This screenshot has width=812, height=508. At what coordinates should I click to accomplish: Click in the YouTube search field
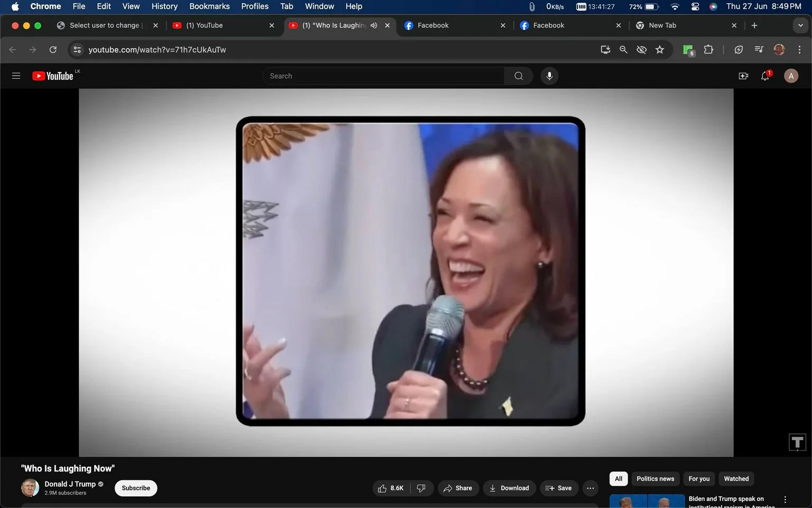[x=383, y=76]
